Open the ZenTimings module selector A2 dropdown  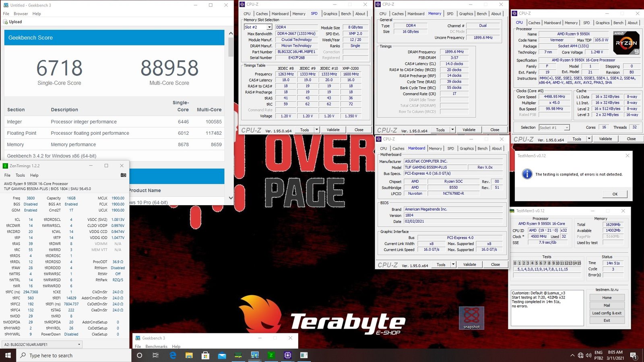79,344
